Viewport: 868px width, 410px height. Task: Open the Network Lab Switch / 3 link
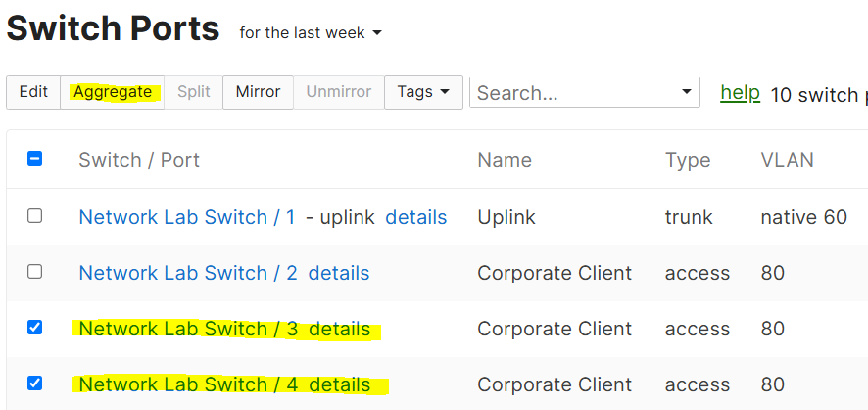[189, 329]
